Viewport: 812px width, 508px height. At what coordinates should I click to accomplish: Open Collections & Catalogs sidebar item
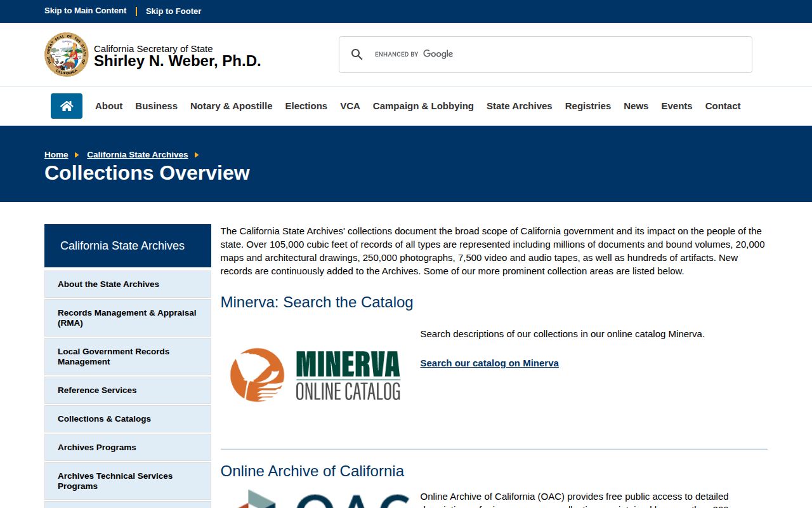(128, 419)
